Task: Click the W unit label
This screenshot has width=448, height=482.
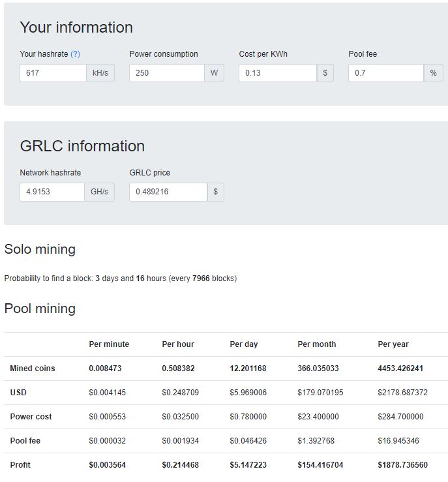Action: pos(214,73)
